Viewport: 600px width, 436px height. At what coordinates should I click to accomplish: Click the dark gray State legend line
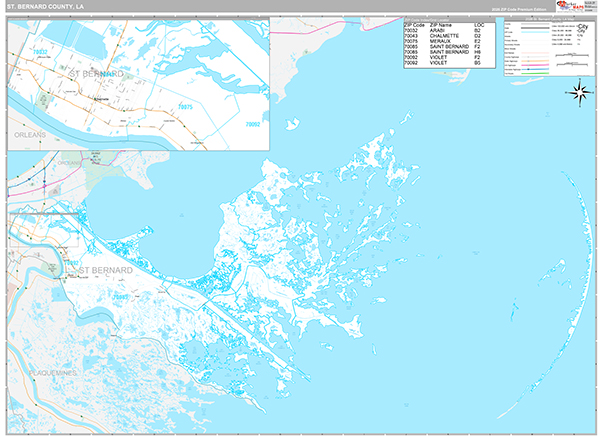[535, 28]
